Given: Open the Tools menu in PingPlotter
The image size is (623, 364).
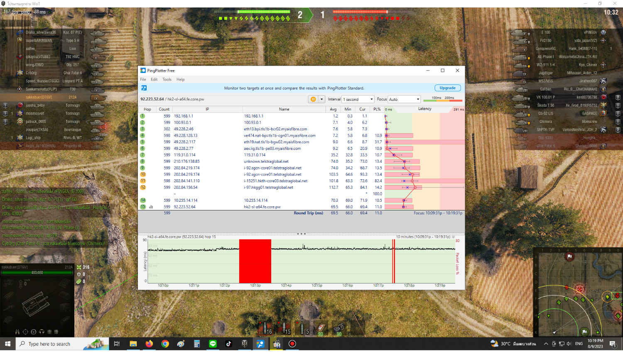Looking at the screenshot, I should coord(167,79).
